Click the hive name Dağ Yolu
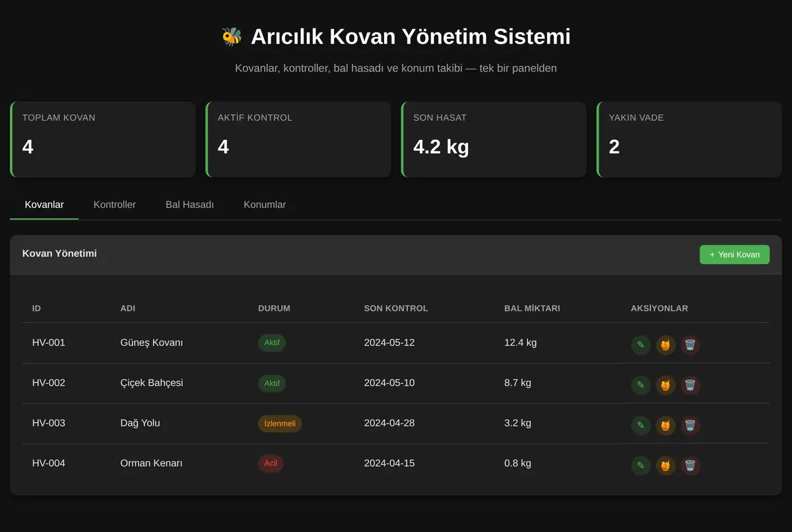This screenshot has height=532, width=792. [140, 423]
